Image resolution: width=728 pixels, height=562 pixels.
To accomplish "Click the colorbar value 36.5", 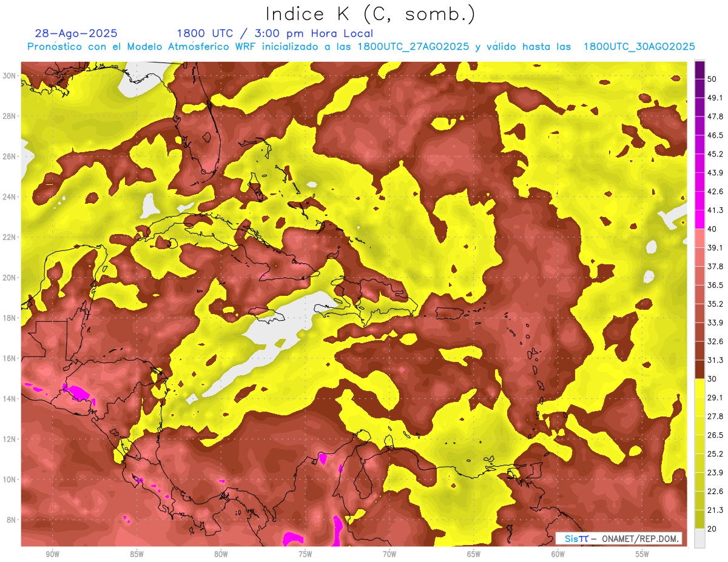I will 715,285.
